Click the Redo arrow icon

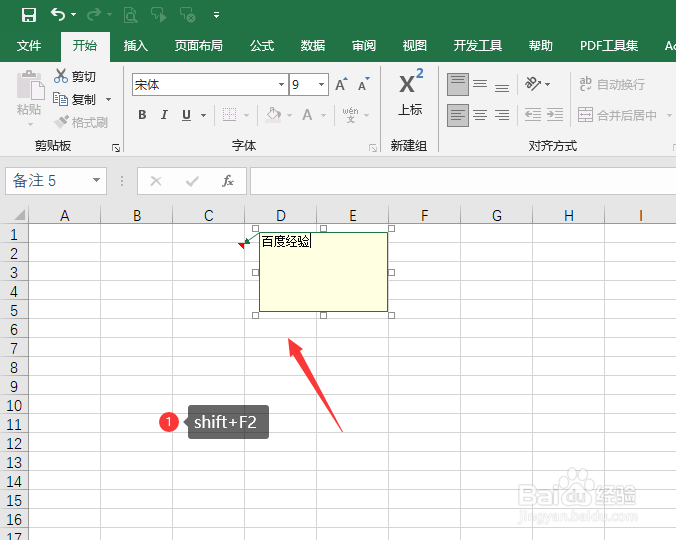[x=94, y=15]
